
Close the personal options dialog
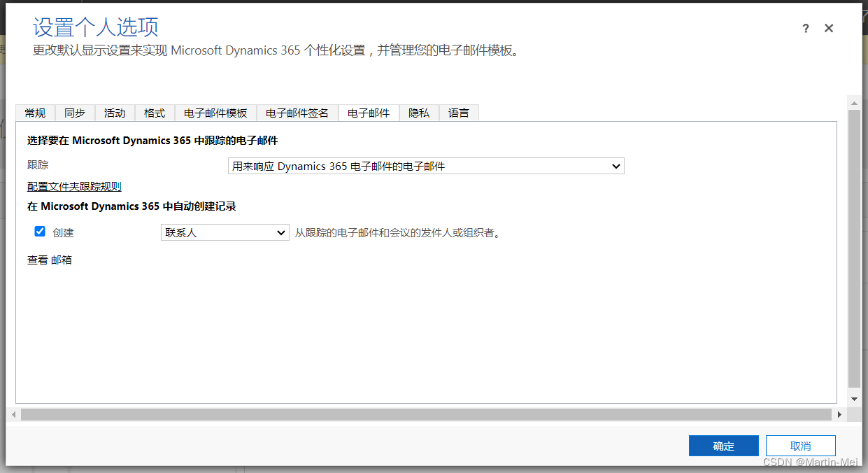click(x=829, y=28)
